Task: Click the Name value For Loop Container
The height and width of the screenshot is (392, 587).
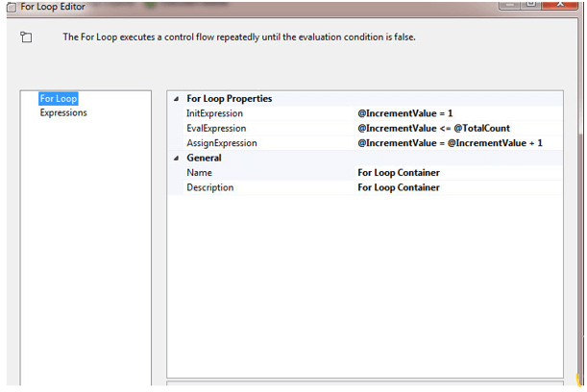Action: 399,173
